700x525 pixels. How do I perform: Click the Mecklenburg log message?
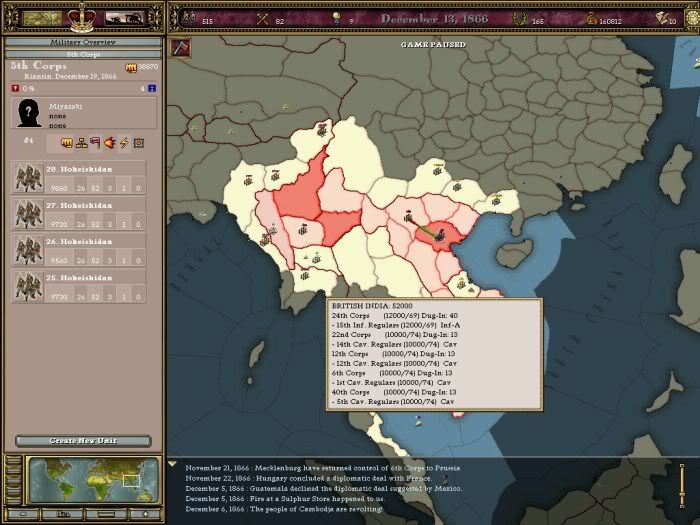pyautogui.click(x=323, y=468)
